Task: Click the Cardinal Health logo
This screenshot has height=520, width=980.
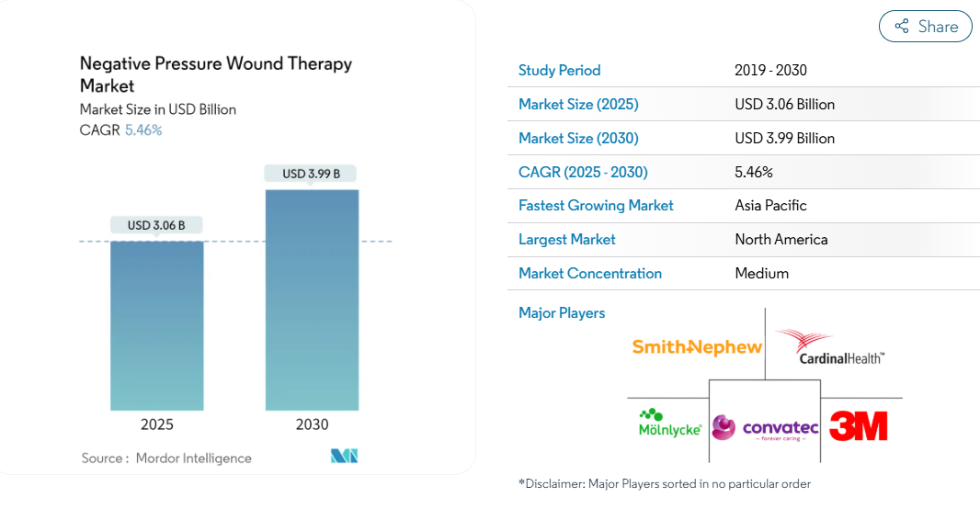Action: point(831,347)
